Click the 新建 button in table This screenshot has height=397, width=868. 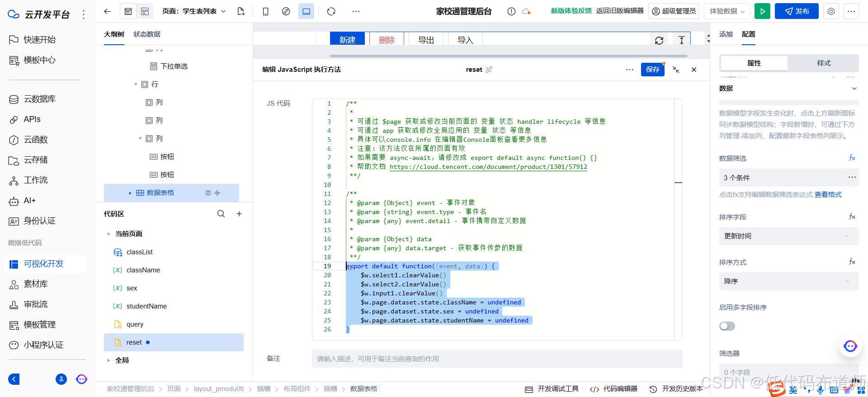point(347,40)
